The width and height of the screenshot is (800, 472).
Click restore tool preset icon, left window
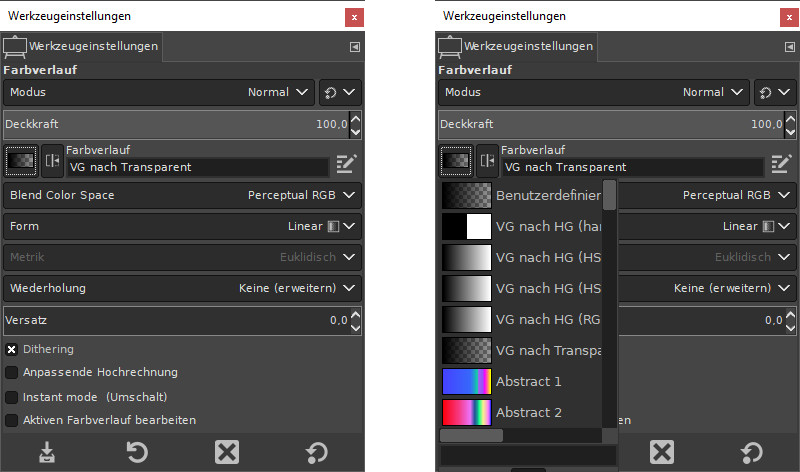pos(137,452)
